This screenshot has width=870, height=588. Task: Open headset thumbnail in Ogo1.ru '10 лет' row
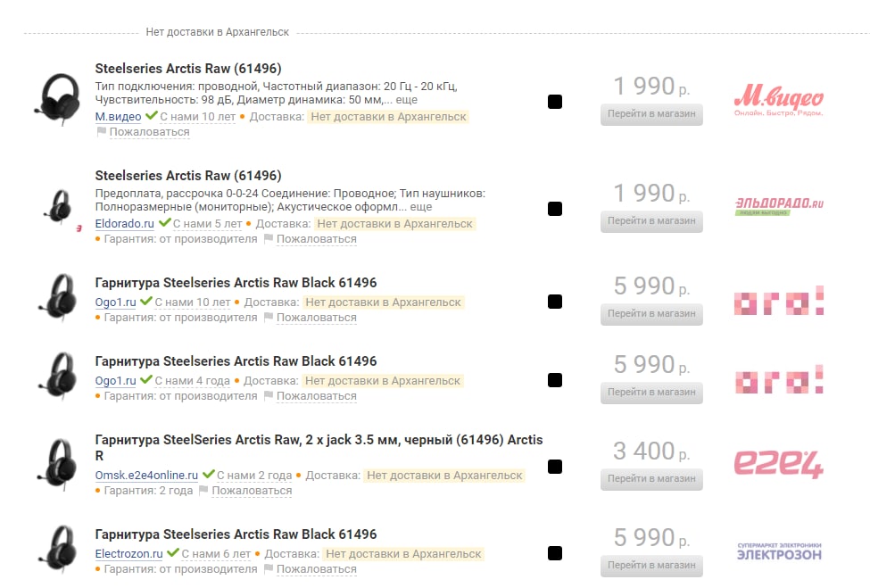pos(59,297)
